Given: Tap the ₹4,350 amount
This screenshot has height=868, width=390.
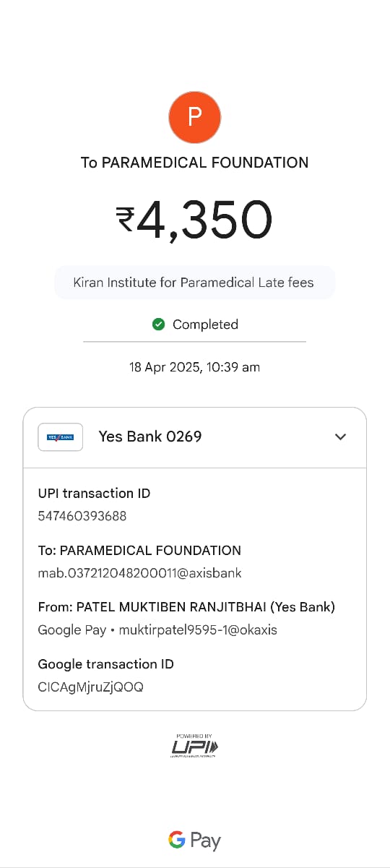Looking at the screenshot, I should pyautogui.click(x=194, y=220).
